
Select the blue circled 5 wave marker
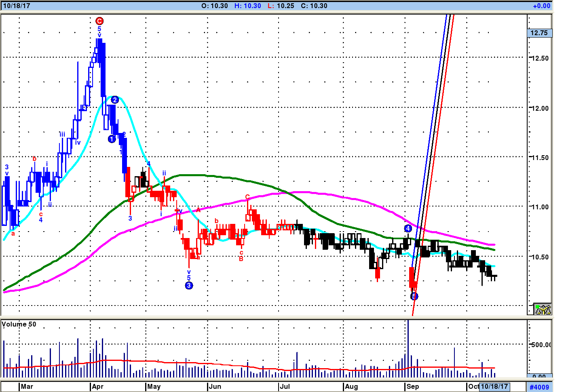(414, 297)
